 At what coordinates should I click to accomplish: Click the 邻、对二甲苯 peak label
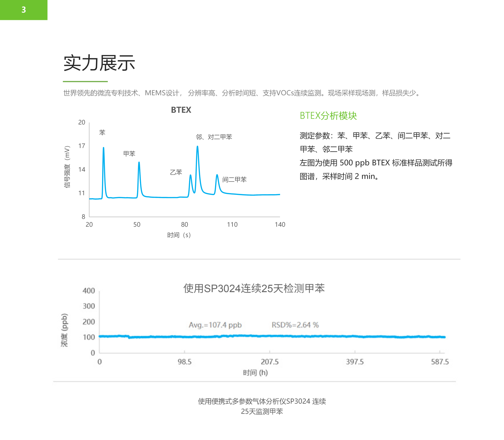[214, 137]
